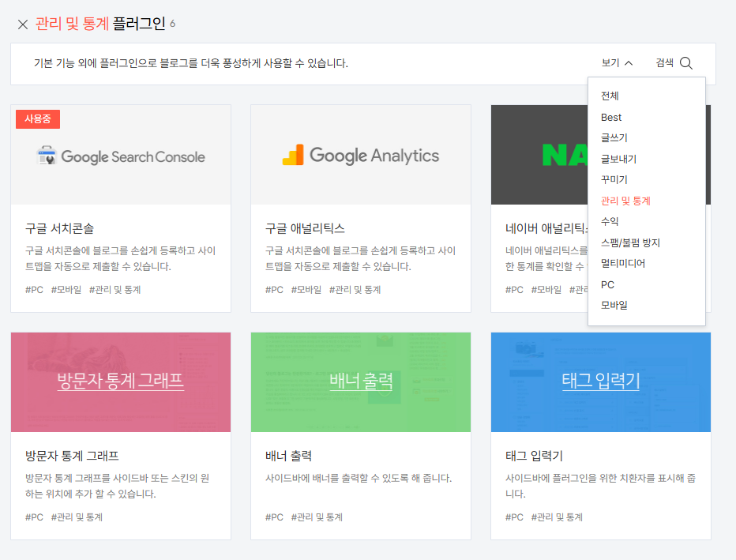Open 구글 서치콘솔 card title

coord(59,228)
